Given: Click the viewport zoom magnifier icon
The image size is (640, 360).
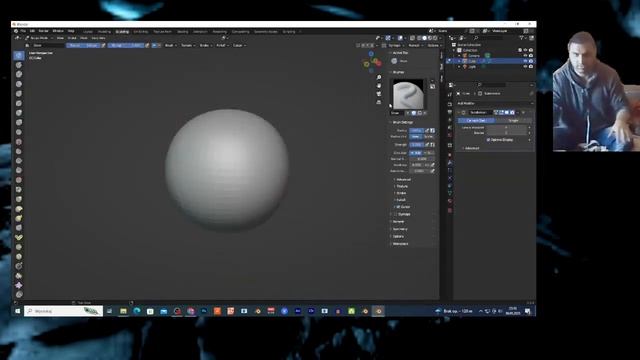Looking at the screenshot, I should [x=379, y=78].
